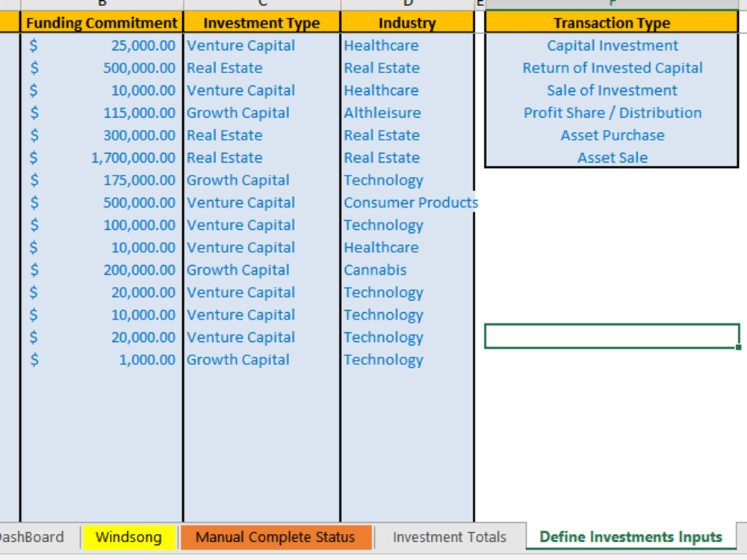Click the 1,000.00 funding cell
The image size is (747, 560).
(102, 360)
